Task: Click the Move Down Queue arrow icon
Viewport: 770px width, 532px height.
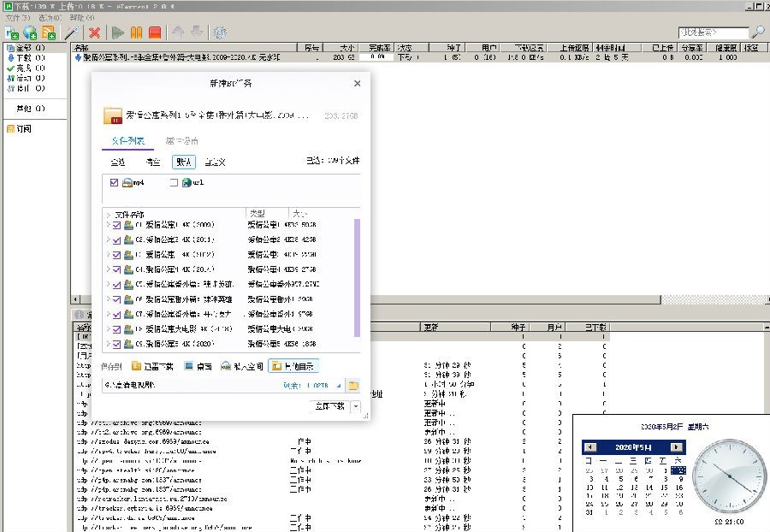Action: 197,33
